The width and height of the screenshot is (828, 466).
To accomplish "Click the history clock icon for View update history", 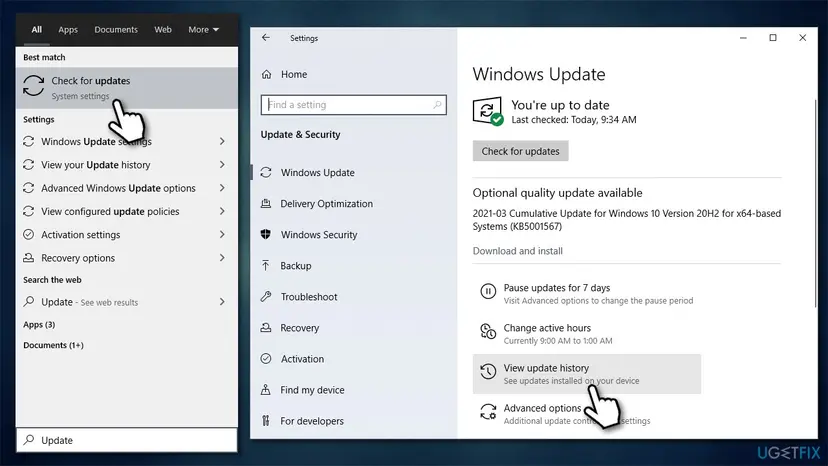I will [x=488, y=371].
